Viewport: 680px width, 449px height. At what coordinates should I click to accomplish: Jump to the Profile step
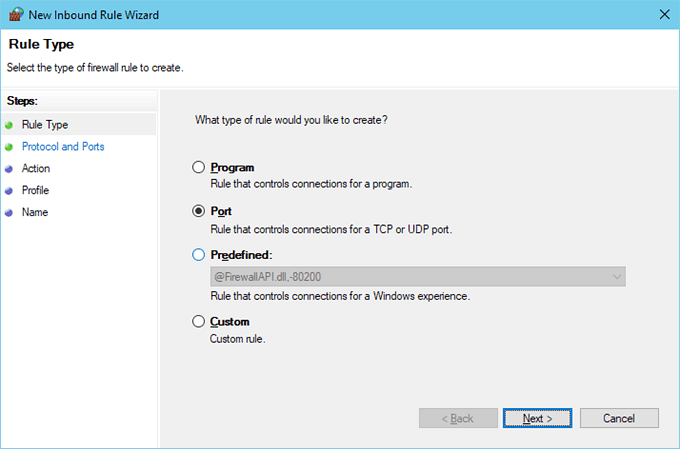tap(36, 191)
